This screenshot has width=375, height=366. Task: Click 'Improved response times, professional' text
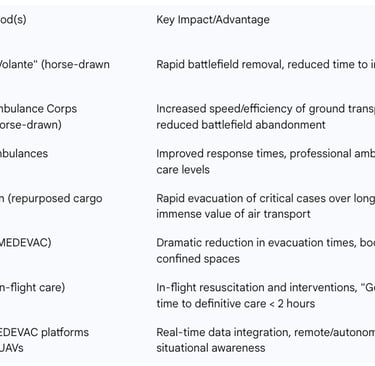tap(254, 153)
